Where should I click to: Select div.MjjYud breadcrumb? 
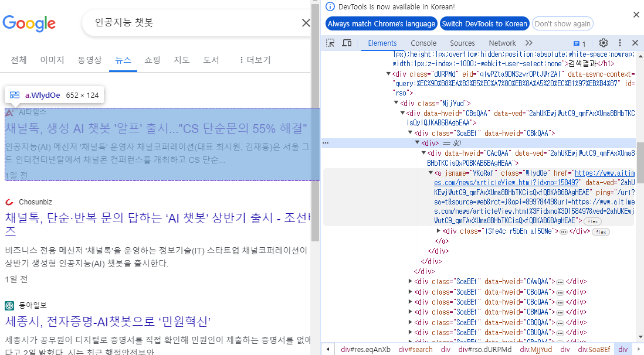pos(536,349)
